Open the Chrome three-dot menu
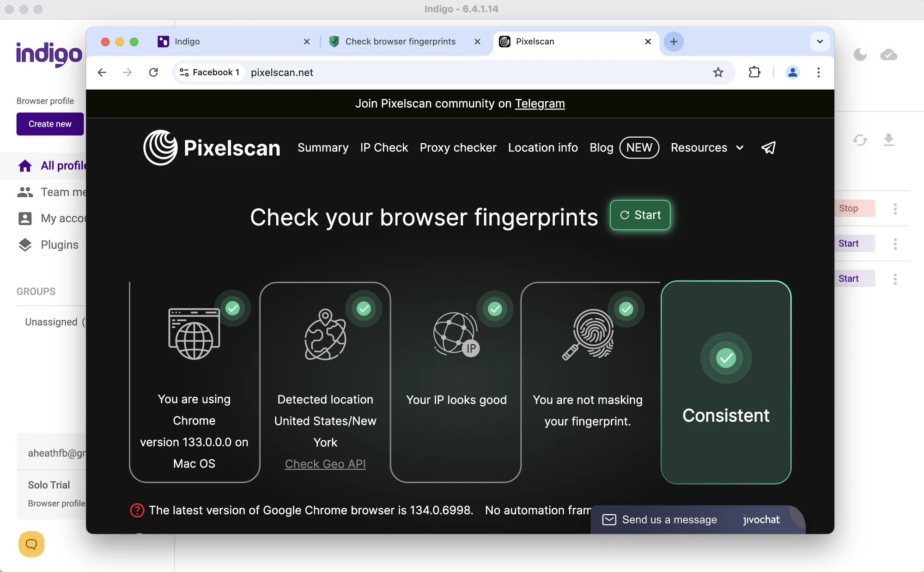Screen dimensions: 924x572 pyautogui.click(x=818, y=72)
